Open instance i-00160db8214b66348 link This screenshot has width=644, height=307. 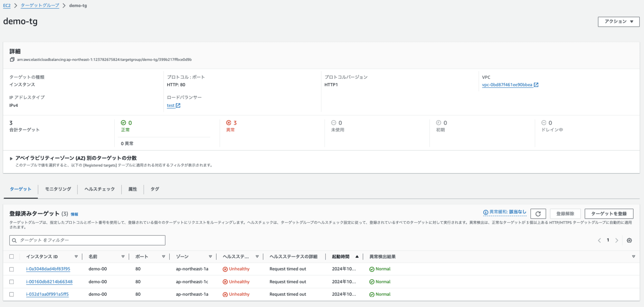(49, 282)
